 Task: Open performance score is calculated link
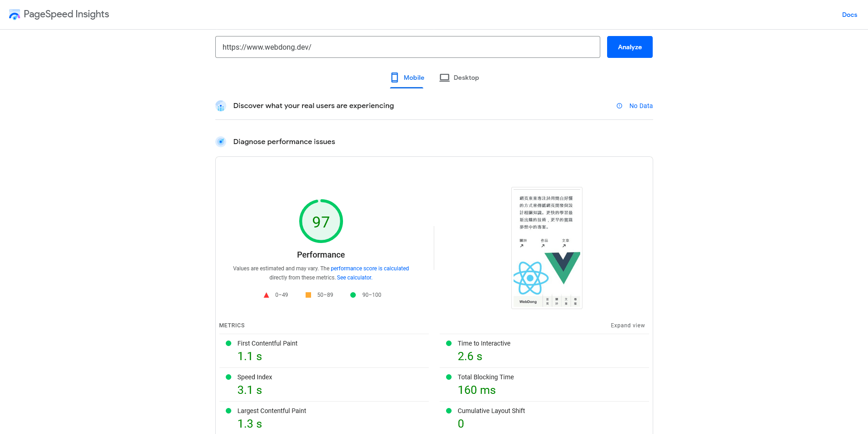(x=370, y=269)
